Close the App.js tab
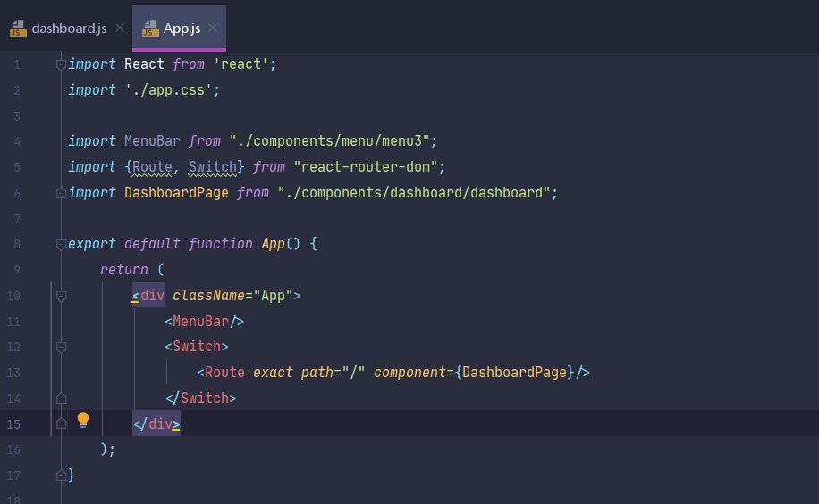The image size is (819, 504). point(213,28)
